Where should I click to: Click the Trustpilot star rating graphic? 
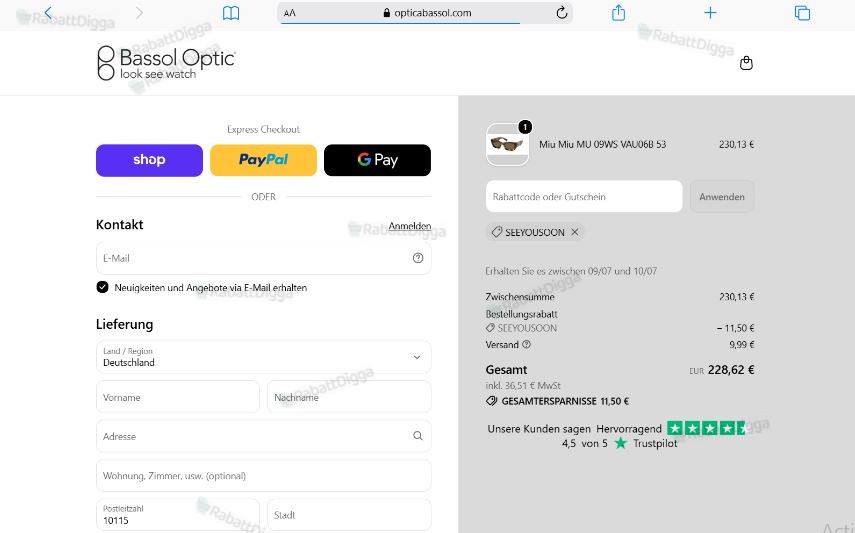coord(706,428)
